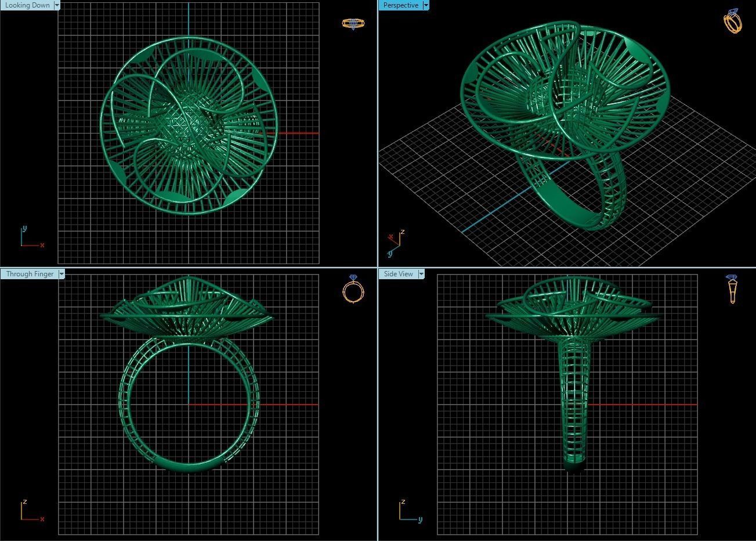Open the Side View viewport dropdown arrow
Image resolution: width=756 pixels, height=541 pixels.
click(x=421, y=274)
